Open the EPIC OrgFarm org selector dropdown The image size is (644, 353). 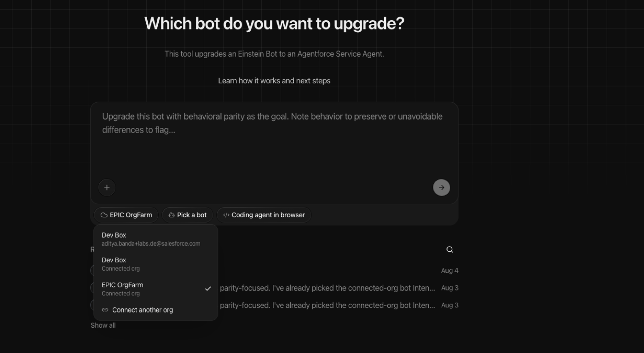pyautogui.click(x=126, y=215)
